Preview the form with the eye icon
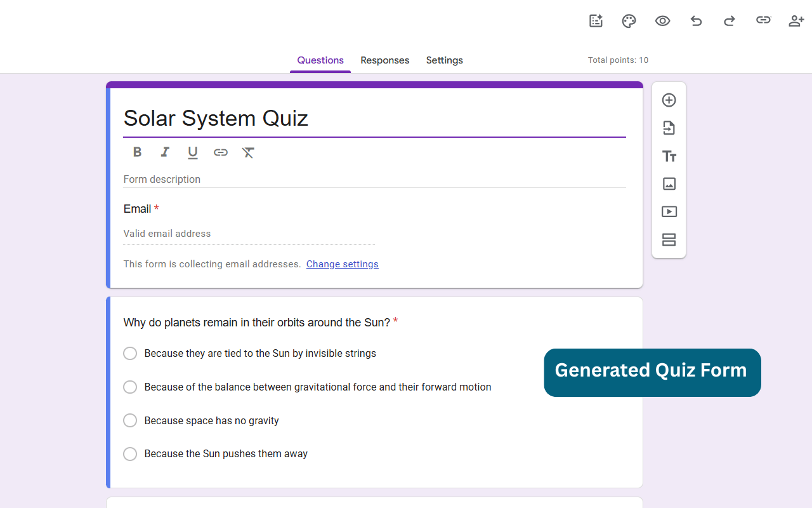This screenshot has height=508, width=812. (662, 21)
